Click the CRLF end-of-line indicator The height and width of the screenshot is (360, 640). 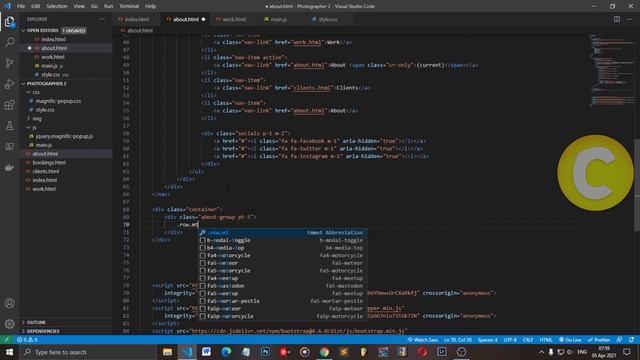point(528,340)
